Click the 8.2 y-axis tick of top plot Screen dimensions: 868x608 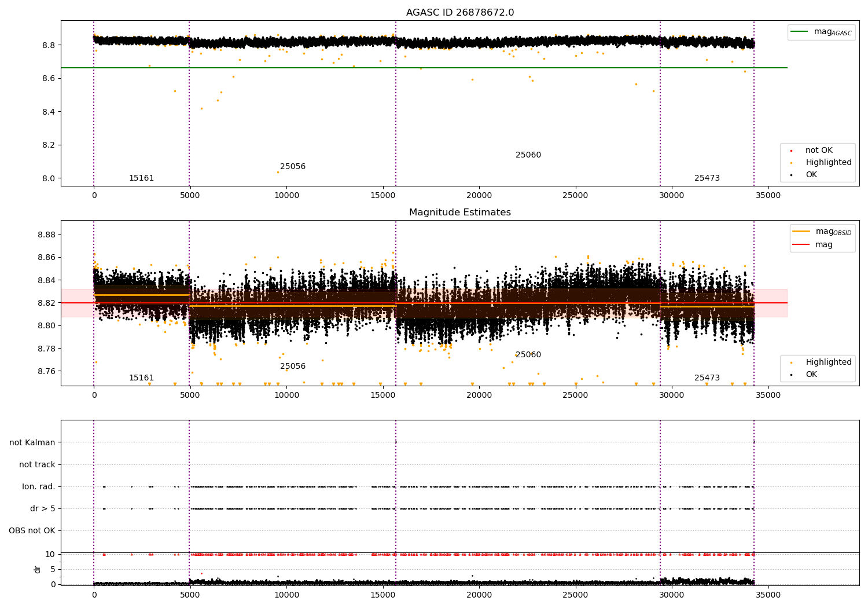(49, 145)
